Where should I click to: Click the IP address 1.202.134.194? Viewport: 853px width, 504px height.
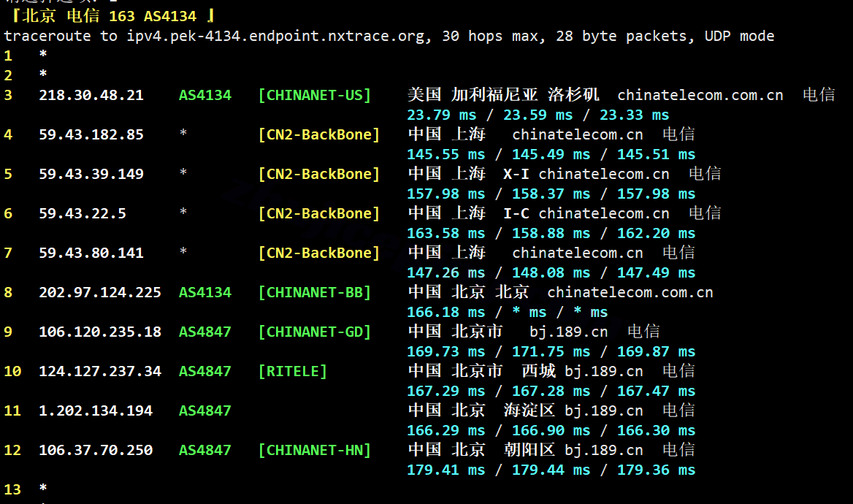tap(96, 411)
